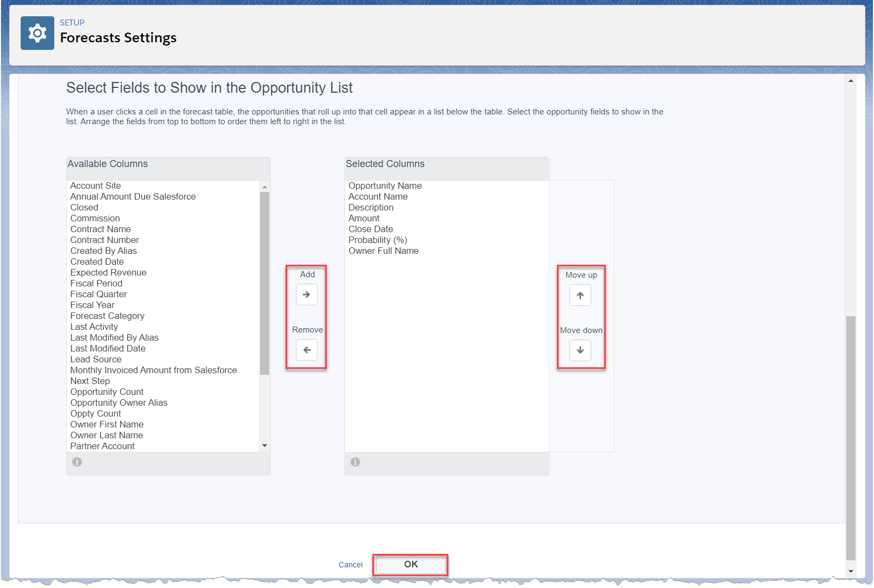Image resolution: width=874 pixels, height=588 pixels.
Task: Click the OK button
Action: 410,565
